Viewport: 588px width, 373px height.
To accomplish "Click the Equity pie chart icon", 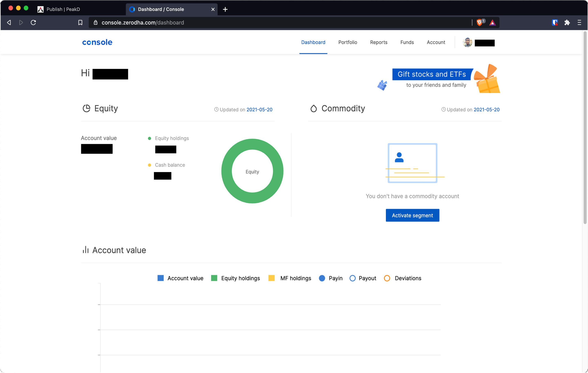I will (x=86, y=108).
